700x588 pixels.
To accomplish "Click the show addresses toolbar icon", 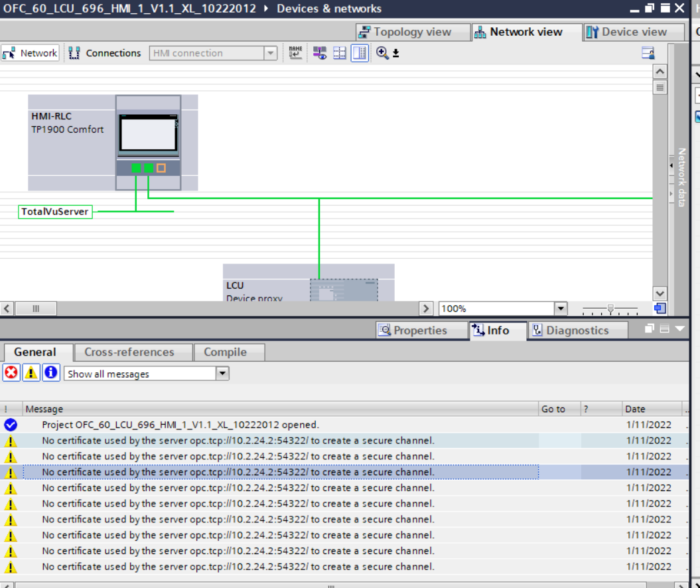I will coord(320,53).
